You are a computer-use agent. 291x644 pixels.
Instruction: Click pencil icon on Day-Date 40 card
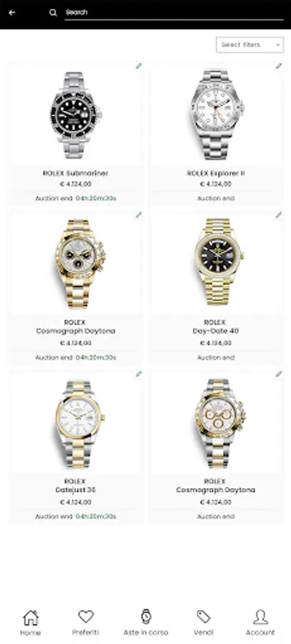click(279, 215)
